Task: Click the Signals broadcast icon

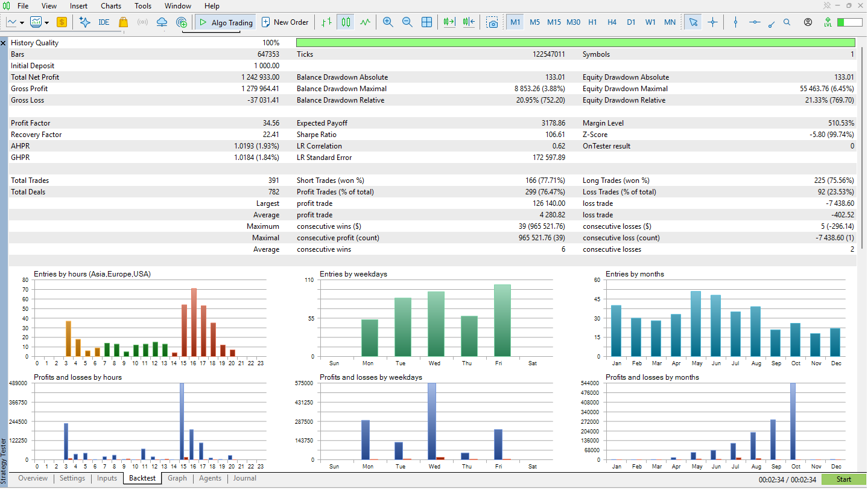Action: point(142,22)
